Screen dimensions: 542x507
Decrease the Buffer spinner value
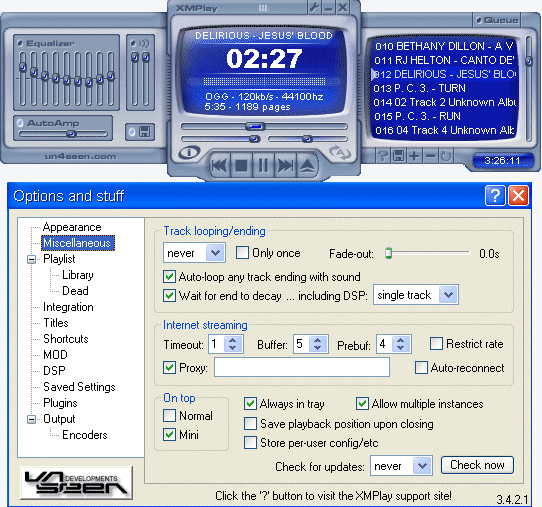coord(318,348)
